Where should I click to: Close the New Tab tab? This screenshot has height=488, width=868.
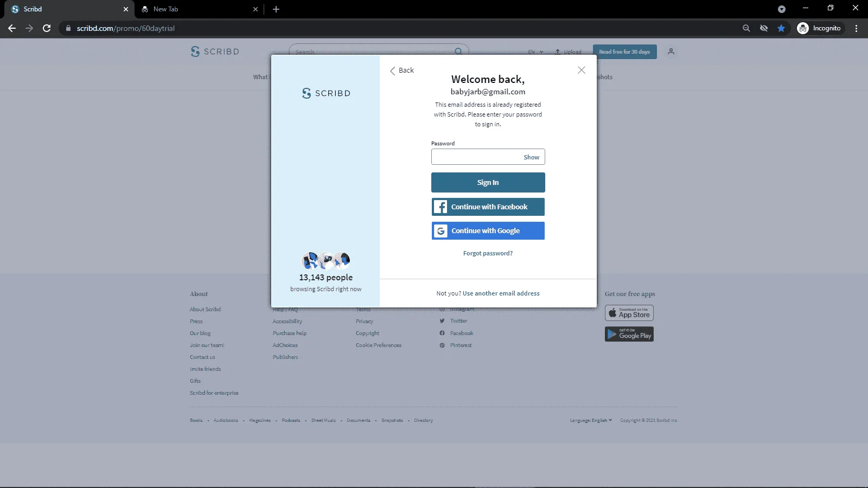click(256, 9)
